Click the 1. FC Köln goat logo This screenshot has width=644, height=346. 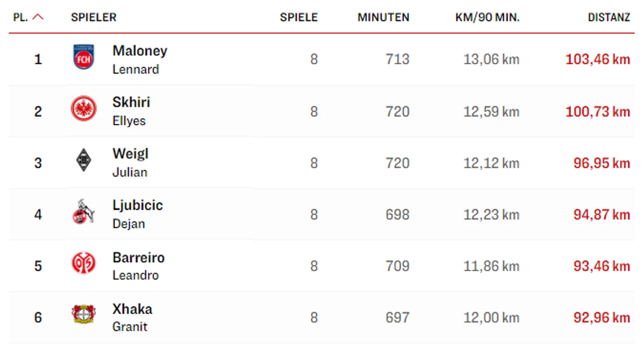[x=83, y=212]
